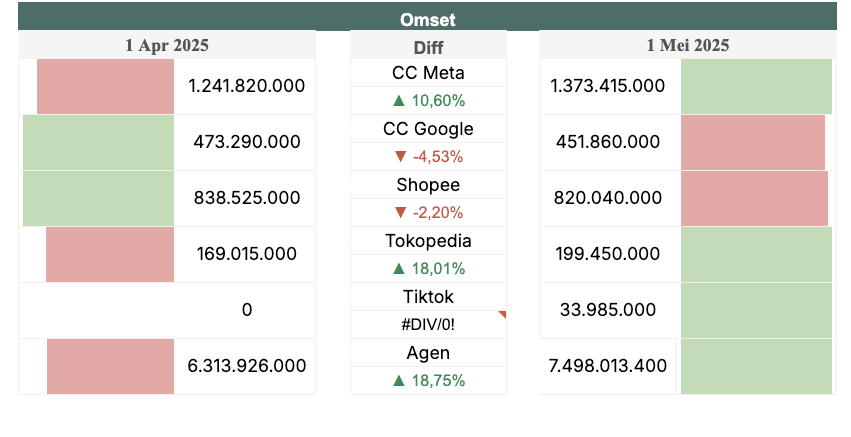Click the -2,20% decrease indicator cell
The width and height of the screenshot is (851, 437).
[x=428, y=212]
